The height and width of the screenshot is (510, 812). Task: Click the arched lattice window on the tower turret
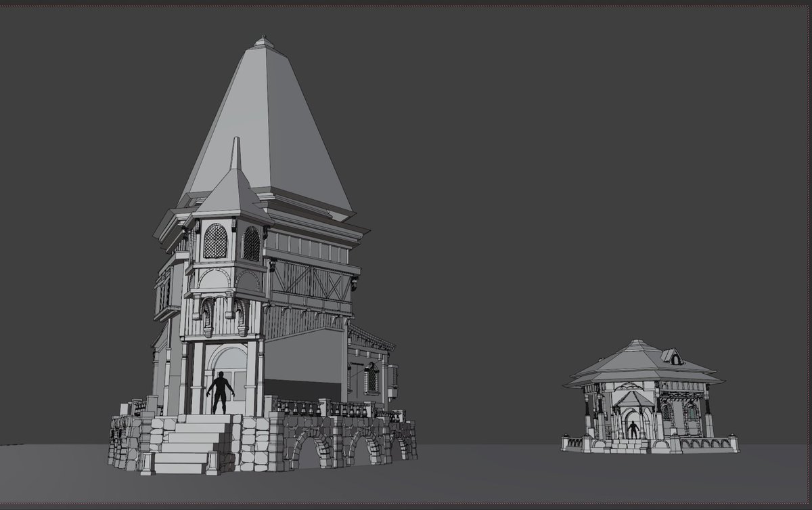pos(215,241)
